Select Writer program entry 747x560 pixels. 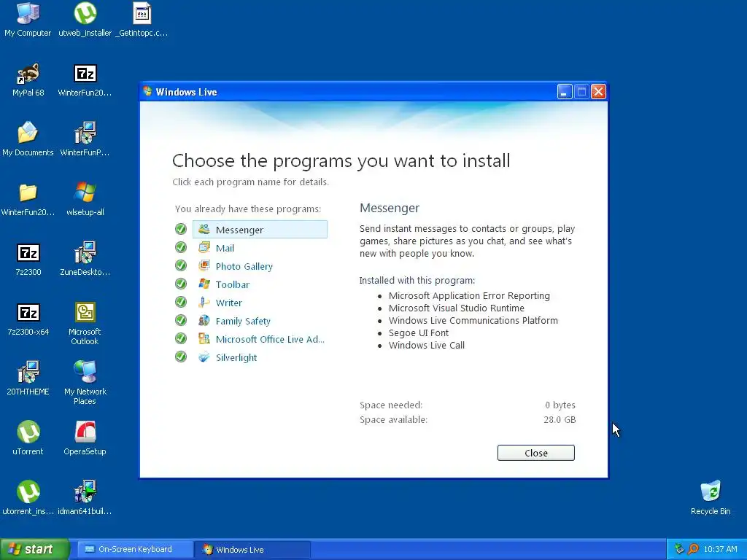pos(228,303)
